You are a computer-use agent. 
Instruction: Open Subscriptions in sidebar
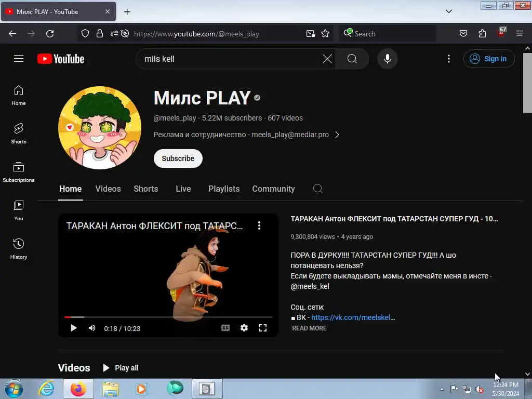coord(19,172)
